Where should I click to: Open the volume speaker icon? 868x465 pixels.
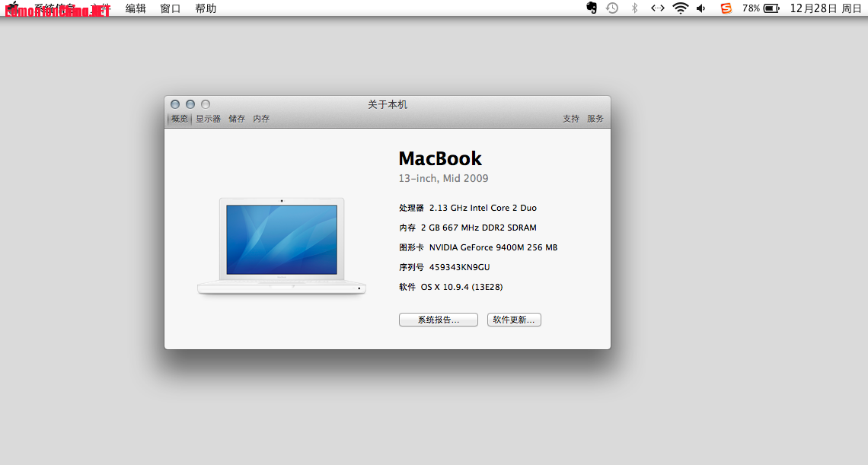coord(701,8)
